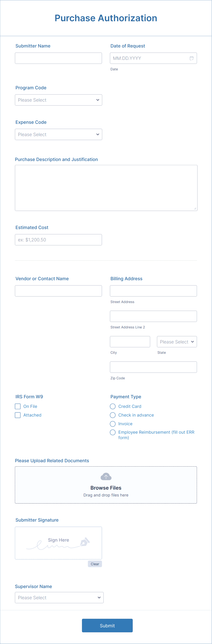The width and height of the screenshot is (212, 644).
Task: Click the Submit button
Action: 107,626
